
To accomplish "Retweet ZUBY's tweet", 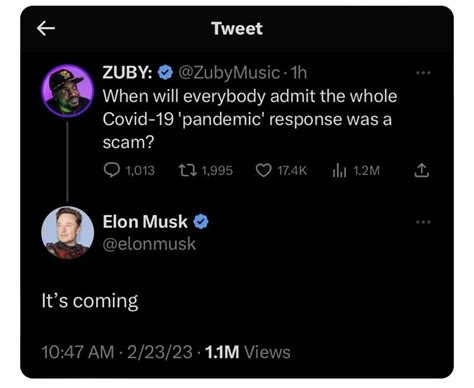I will pyautogui.click(x=189, y=170).
